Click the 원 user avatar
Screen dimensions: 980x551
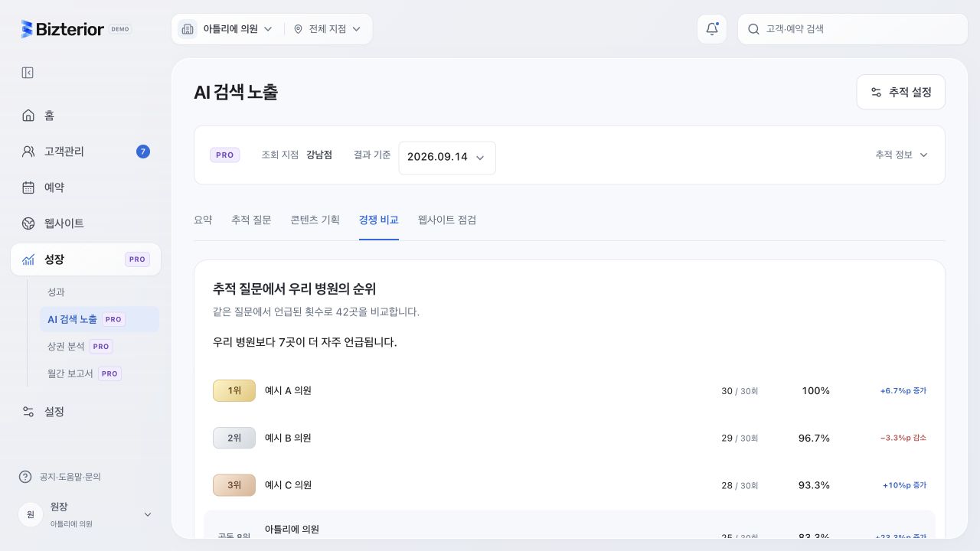(31, 514)
